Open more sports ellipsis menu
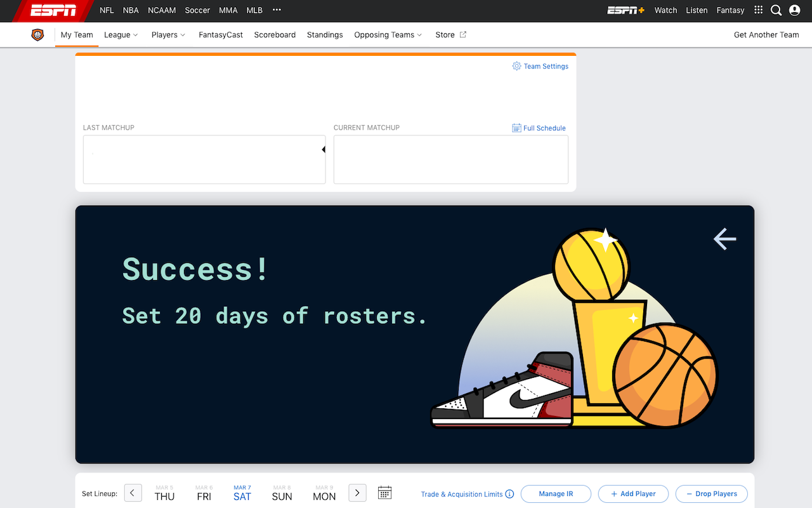This screenshot has height=508, width=812. 277,10
